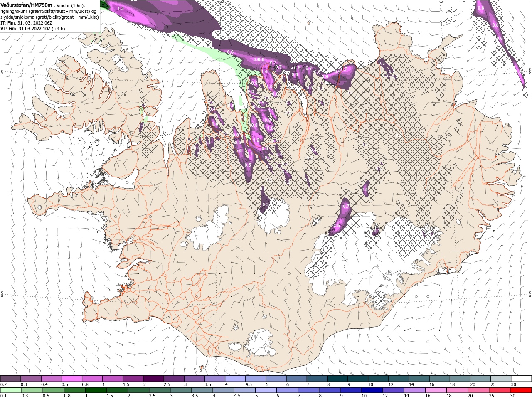The width and height of the screenshot is (532, 399).
Task: Pick lower-scale deep blue swatch at 10
Action: 371,390
